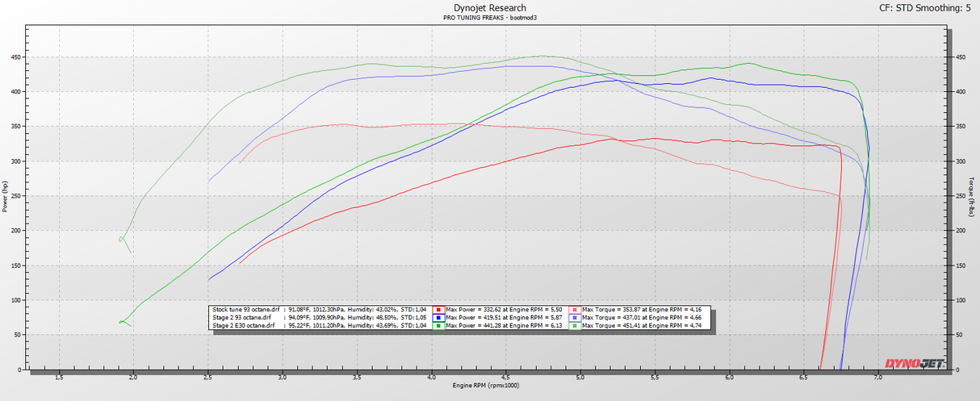980x401 pixels.
Task: Click the Dynojet Research chart title
Action: click(490, 8)
